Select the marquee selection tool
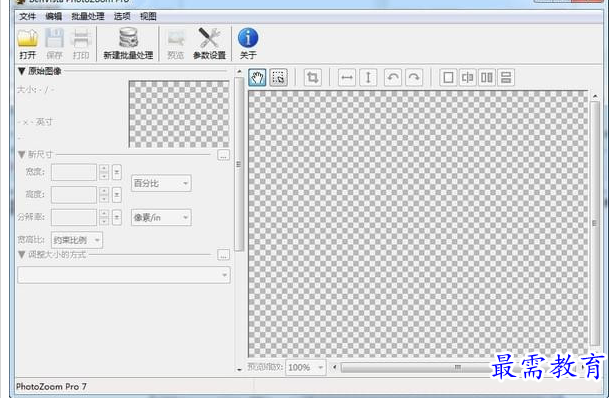Screen dimensions: 613x398 point(278,77)
